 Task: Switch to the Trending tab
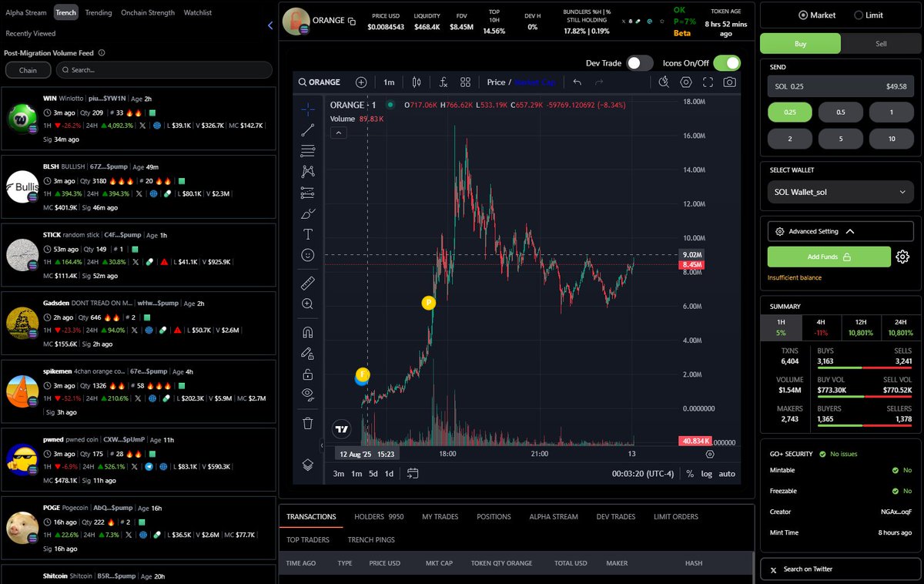click(x=99, y=12)
